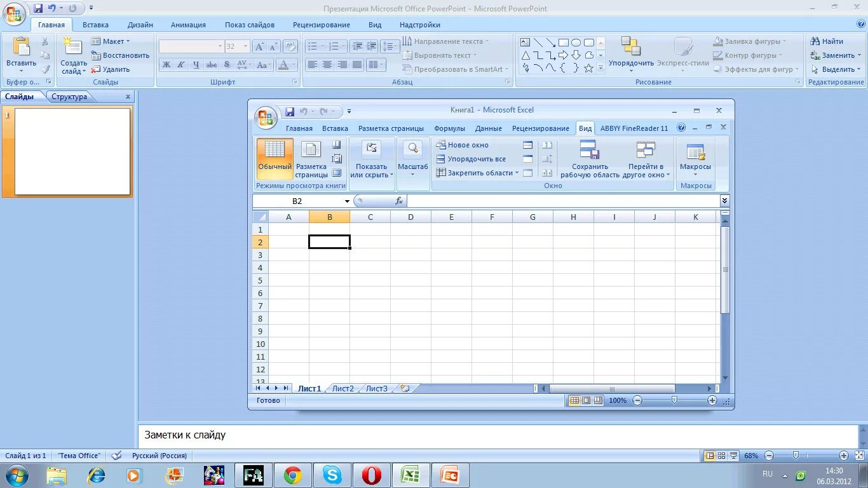Switch to the Структура outline tab

[69, 97]
